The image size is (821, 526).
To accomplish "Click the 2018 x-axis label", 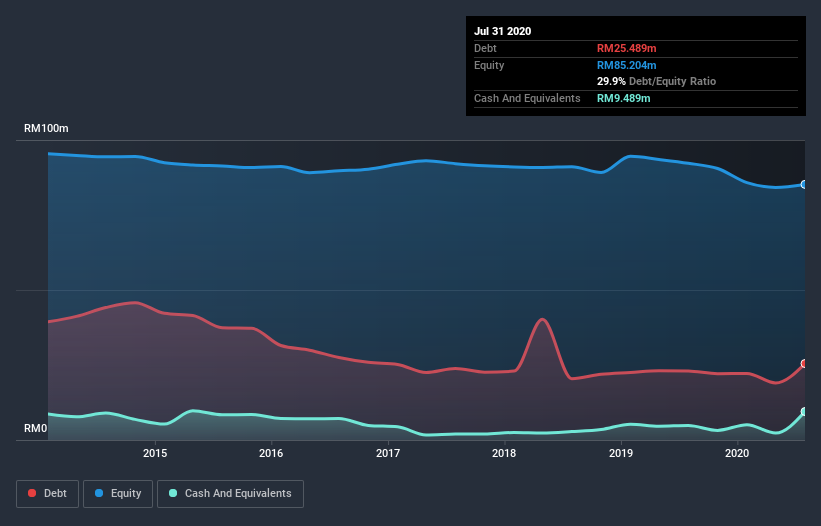I will (x=504, y=453).
